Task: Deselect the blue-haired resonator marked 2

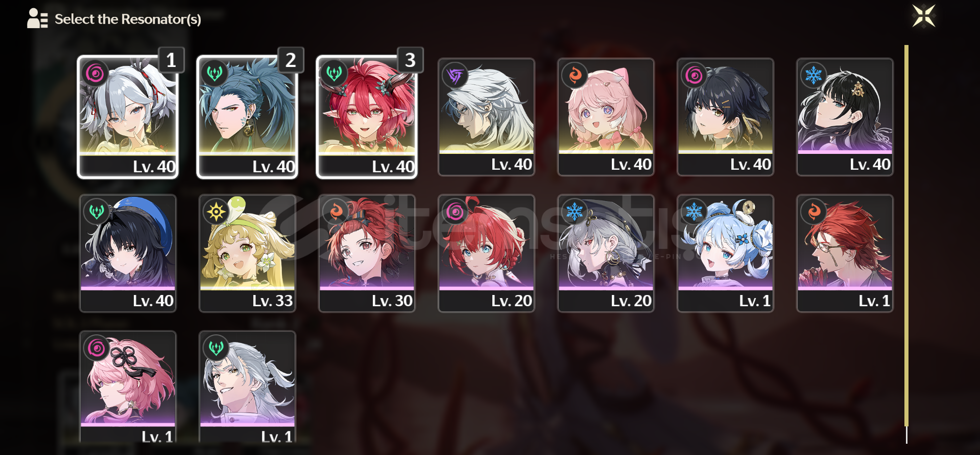Action: [x=247, y=117]
